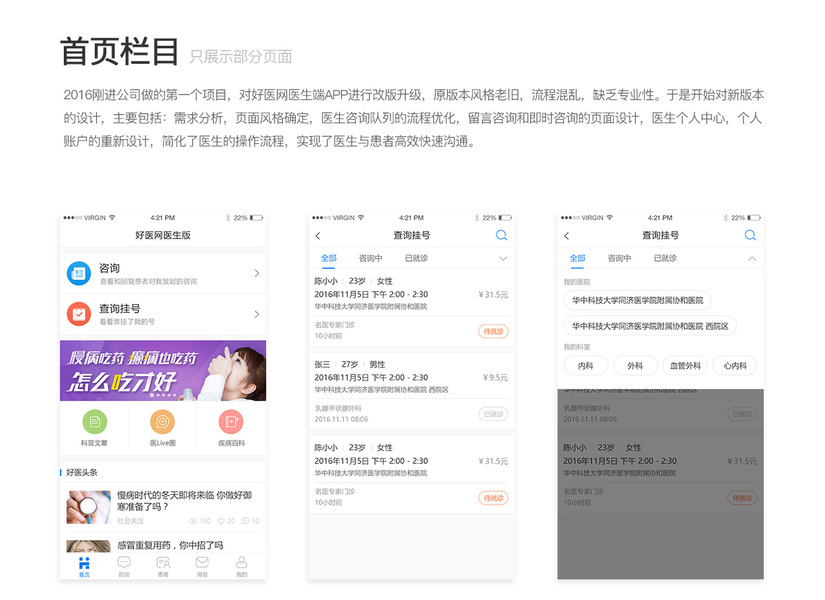The image size is (825, 600).
Task: Switch to 咨询中 tab in right screen
Action: pyautogui.click(x=619, y=258)
